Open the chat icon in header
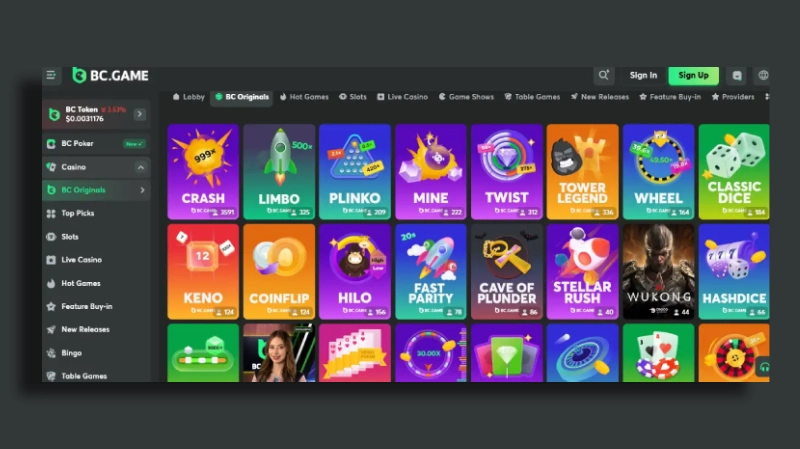 tap(737, 75)
